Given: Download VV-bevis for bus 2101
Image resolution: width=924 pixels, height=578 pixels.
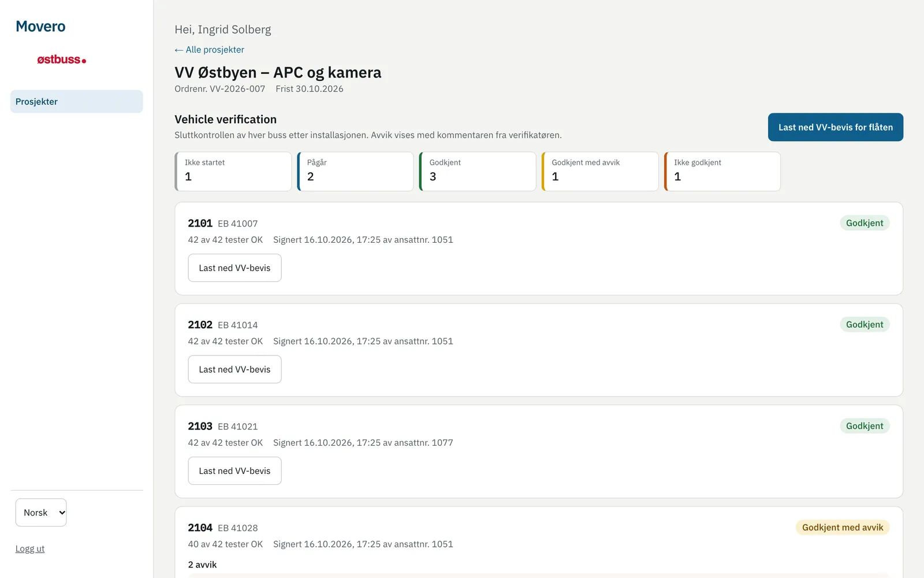Looking at the screenshot, I should tap(234, 268).
